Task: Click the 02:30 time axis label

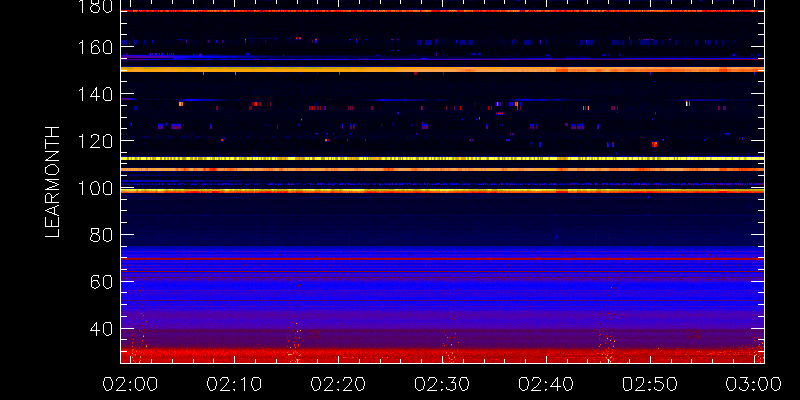Action: point(442,384)
